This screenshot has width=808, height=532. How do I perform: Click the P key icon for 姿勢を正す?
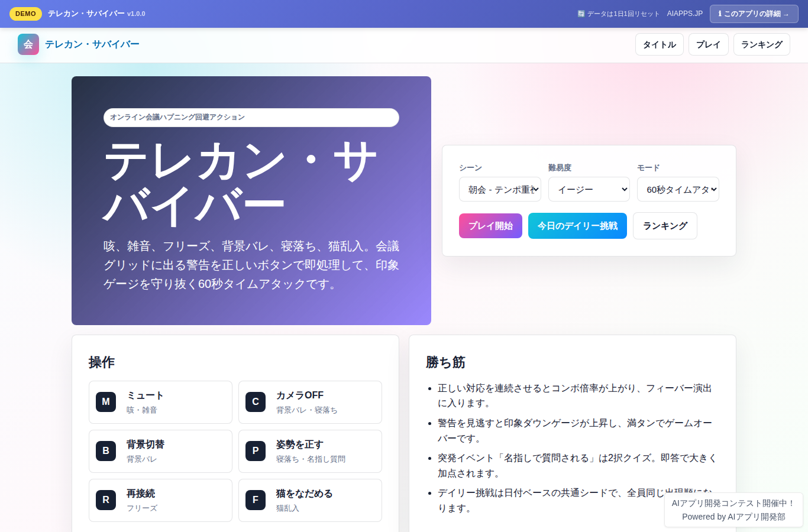tap(256, 451)
